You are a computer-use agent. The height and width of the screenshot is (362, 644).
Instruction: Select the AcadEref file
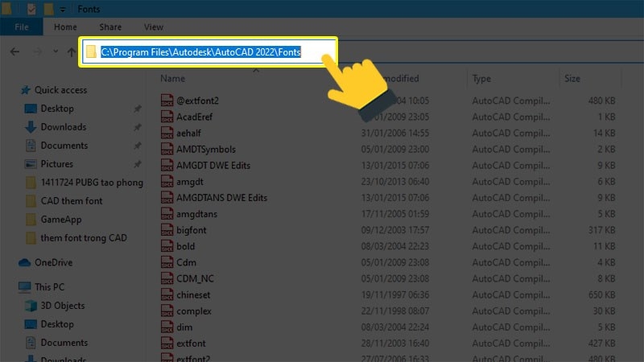(194, 117)
